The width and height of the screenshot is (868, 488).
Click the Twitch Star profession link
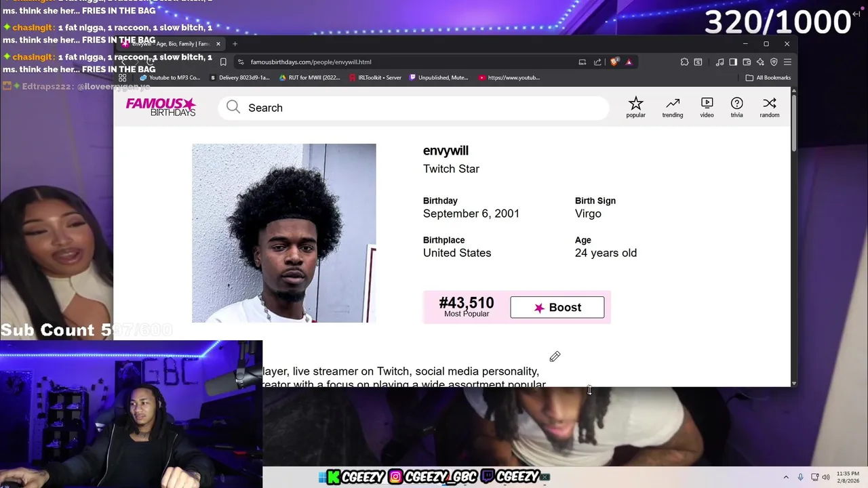click(451, 169)
